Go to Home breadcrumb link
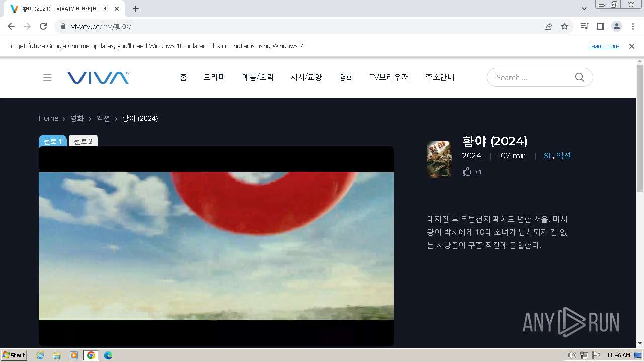Screen dimensions: 644x362 coord(48,118)
